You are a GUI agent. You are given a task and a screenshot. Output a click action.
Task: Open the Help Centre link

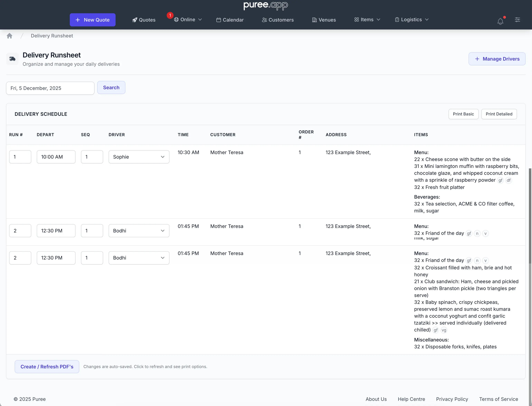tap(411, 399)
